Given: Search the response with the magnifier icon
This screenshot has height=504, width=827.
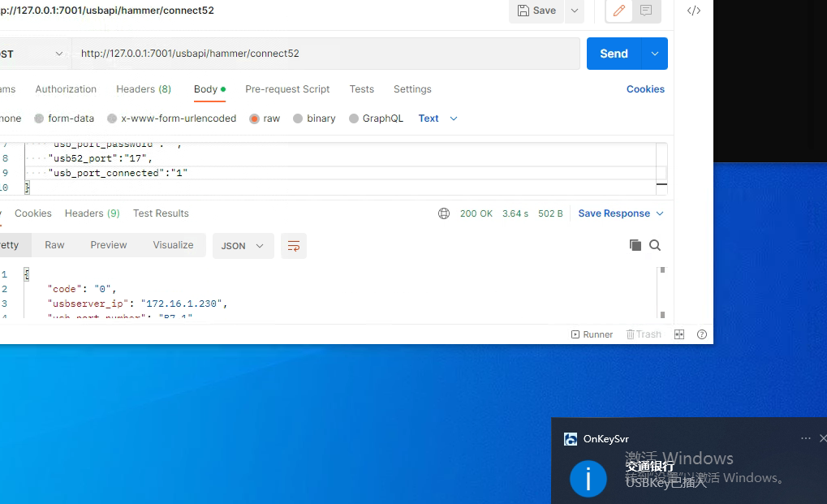Looking at the screenshot, I should 655,245.
